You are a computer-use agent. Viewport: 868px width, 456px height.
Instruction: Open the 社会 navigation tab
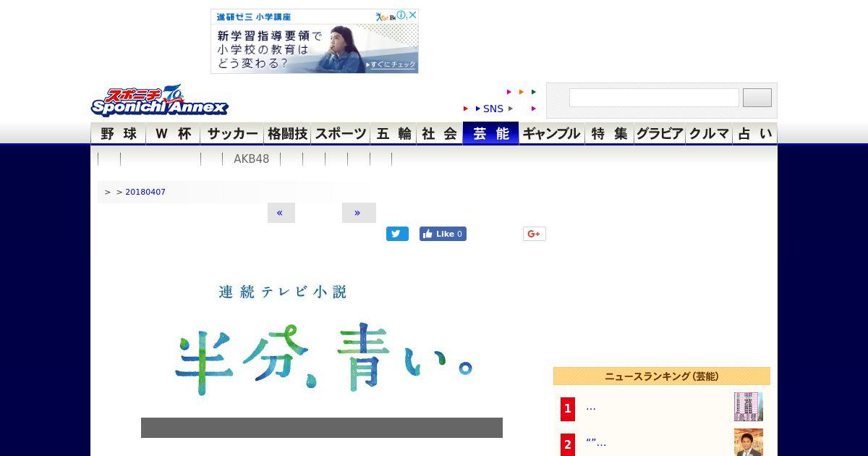tap(440, 134)
